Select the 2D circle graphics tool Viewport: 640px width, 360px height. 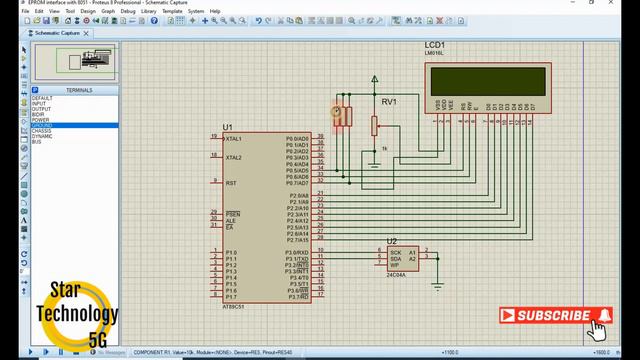coord(24,194)
